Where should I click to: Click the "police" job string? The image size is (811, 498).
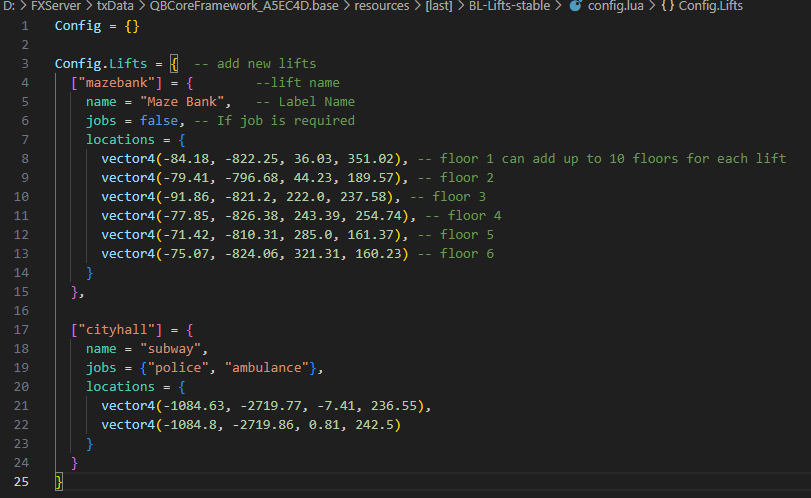click(178, 368)
